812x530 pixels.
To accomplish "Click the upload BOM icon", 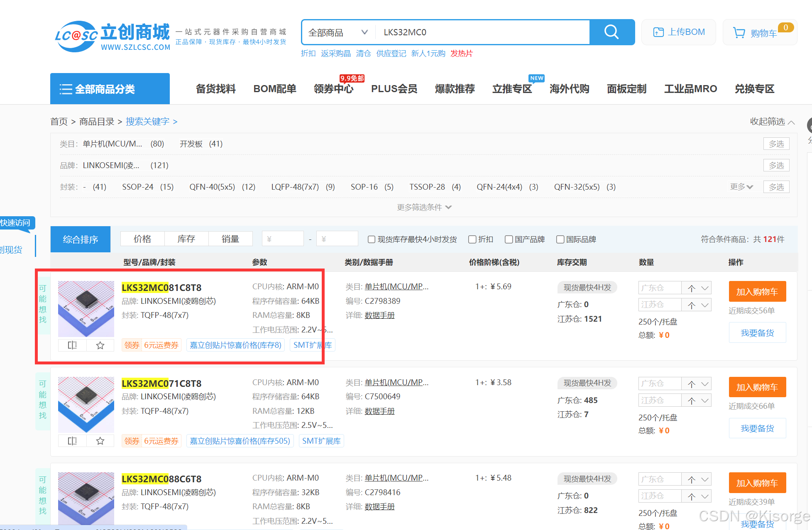I will 658,32.
